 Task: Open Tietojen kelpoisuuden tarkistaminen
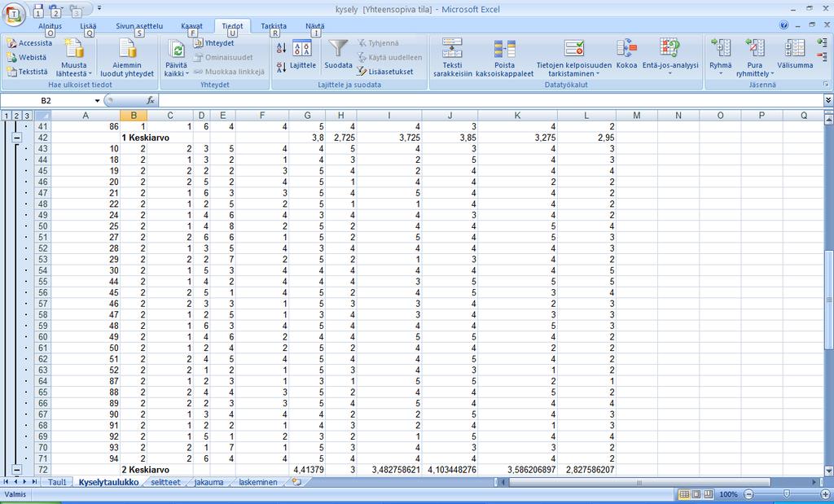pos(574,58)
